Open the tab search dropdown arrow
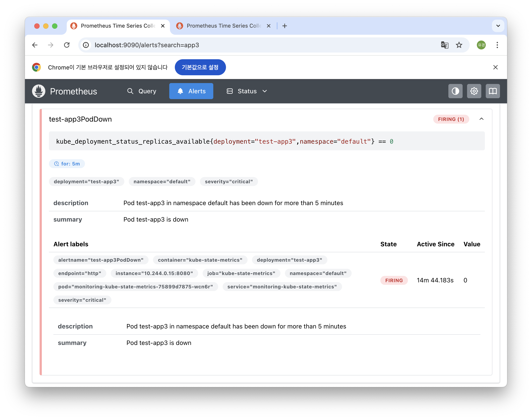 pyautogui.click(x=498, y=26)
